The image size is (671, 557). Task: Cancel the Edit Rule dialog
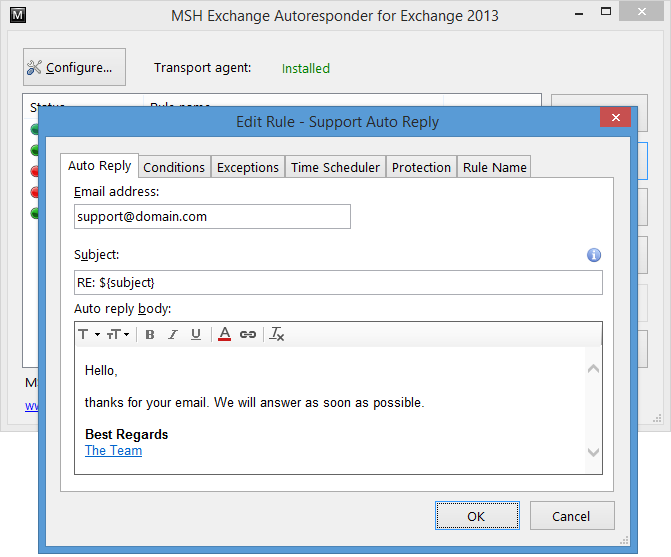pos(572,516)
